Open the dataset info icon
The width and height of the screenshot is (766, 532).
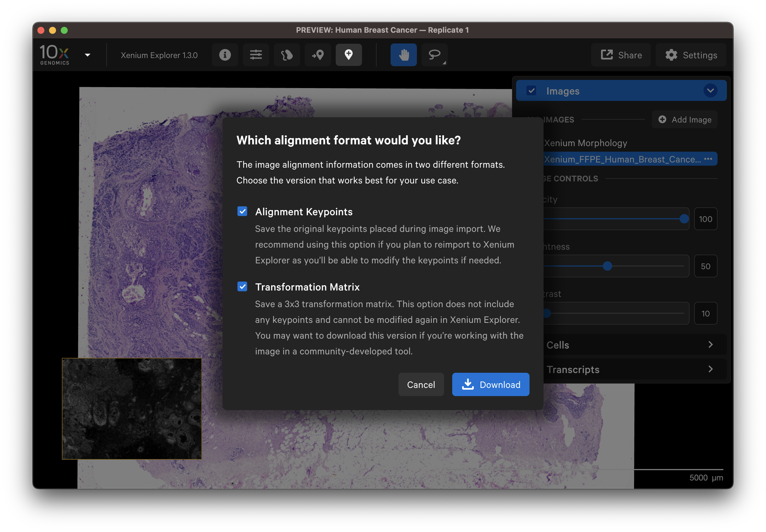[225, 55]
